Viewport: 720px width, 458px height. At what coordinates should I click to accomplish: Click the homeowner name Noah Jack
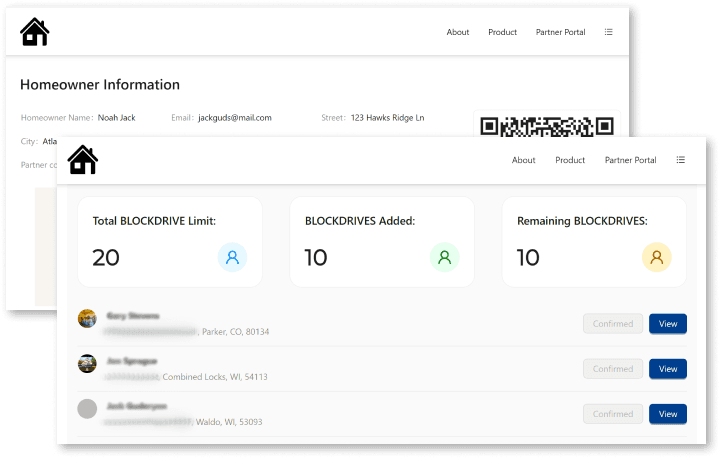117,118
